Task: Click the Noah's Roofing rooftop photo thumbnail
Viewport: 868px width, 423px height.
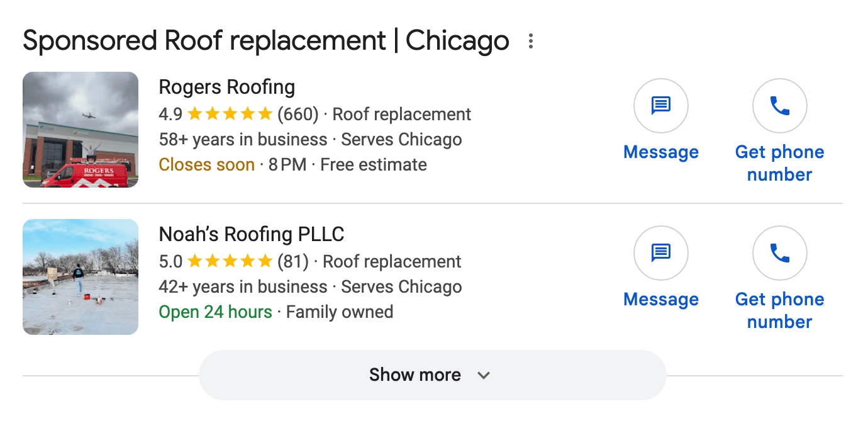Action: [x=80, y=277]
